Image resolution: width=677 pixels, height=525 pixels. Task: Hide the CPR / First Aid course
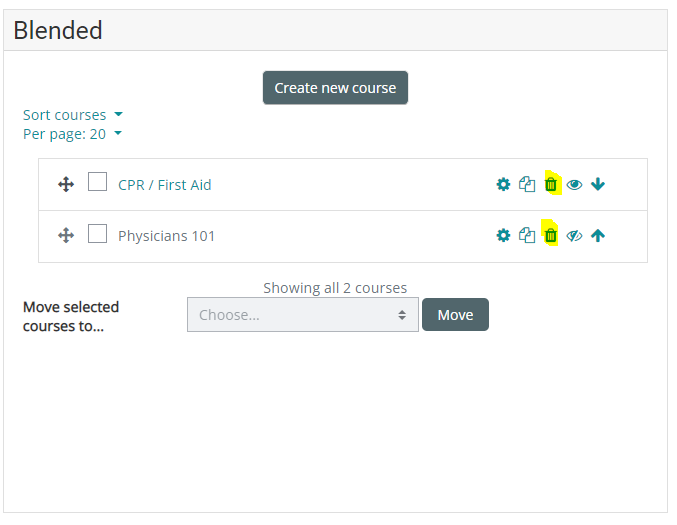point(574,185)
